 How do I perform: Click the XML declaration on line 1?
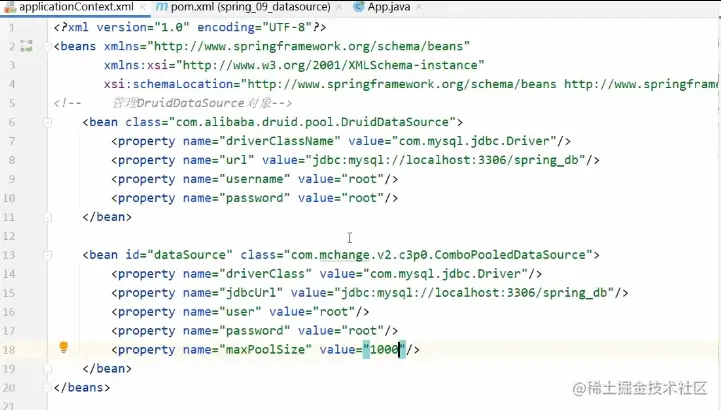pos(190,27)
